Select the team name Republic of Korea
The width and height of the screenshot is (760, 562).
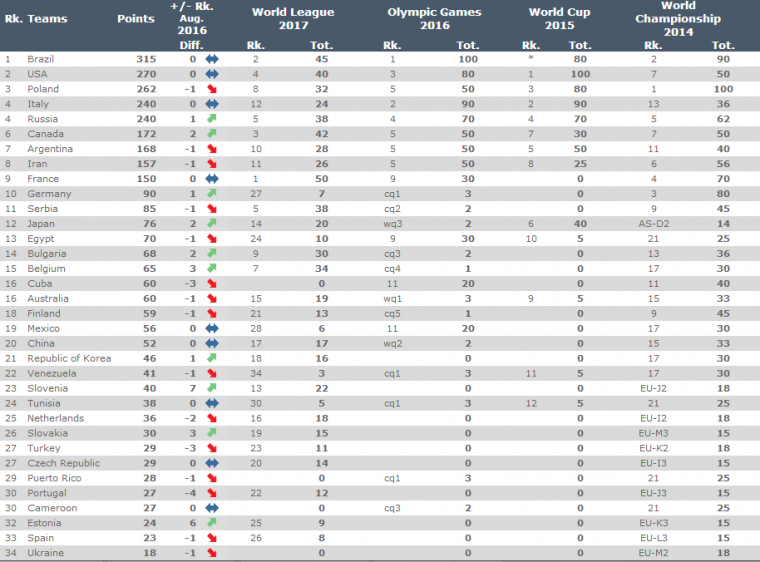(x=69, y=358)
